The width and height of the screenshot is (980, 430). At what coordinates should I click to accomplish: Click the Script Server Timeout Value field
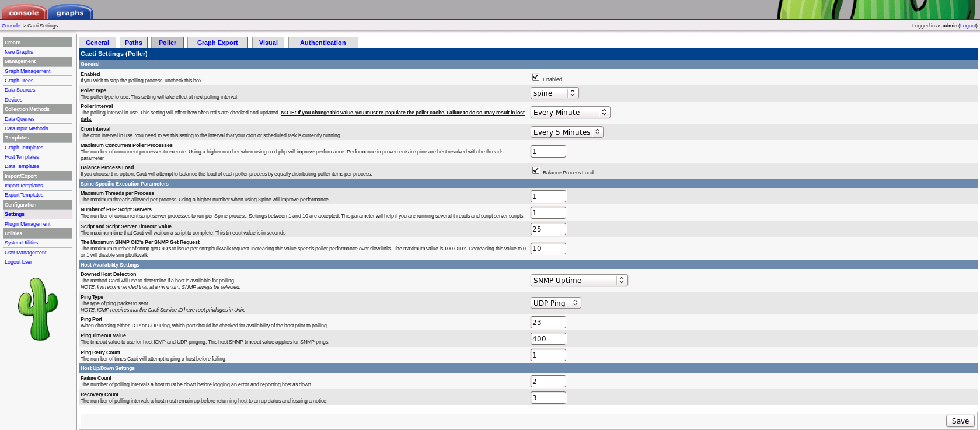pyautogui.click(x=548, y=229)
